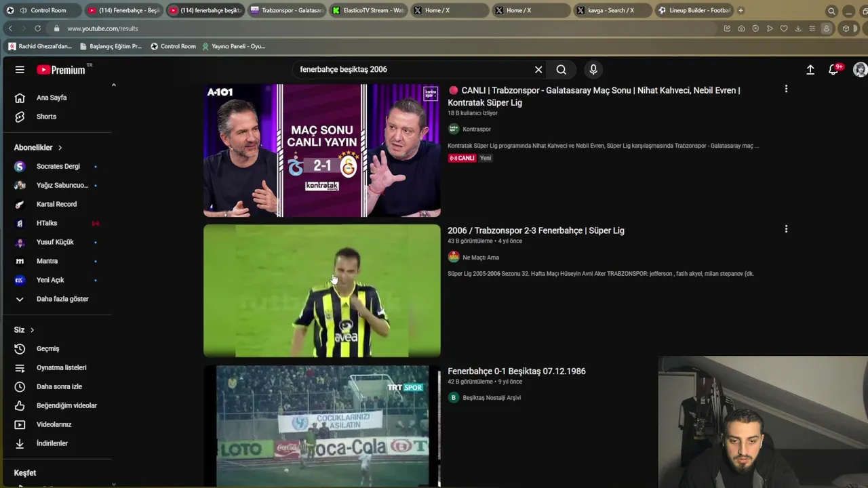868x488 pixels.
Task: Run search with magnifier button
Action: [561, 70]
